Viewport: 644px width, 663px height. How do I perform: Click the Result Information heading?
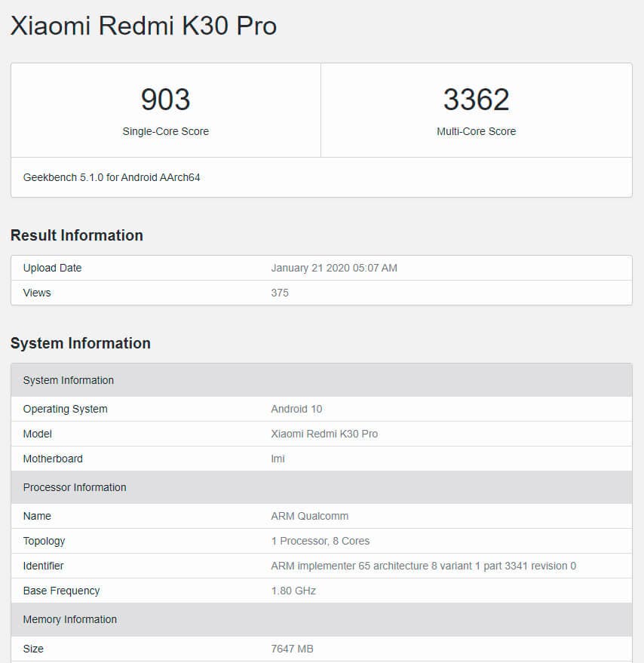click(x=76, y=235)
